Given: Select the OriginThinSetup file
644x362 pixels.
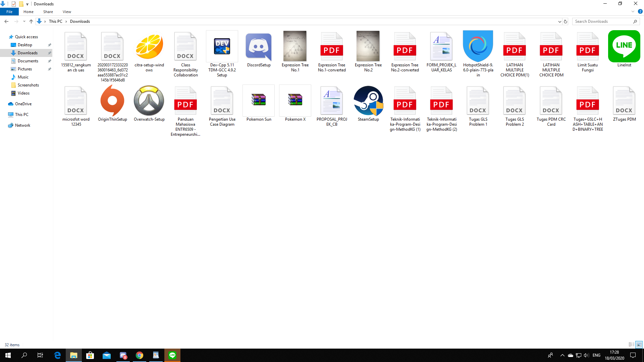Looking at the screenshot, I should [x=112, y=103].
